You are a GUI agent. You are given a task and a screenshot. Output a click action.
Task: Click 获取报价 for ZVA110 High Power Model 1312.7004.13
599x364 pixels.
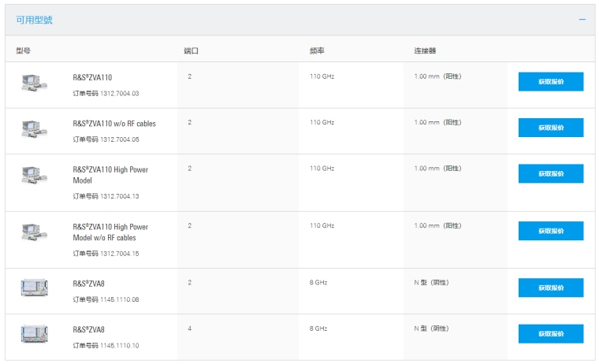tap(550, 173)
